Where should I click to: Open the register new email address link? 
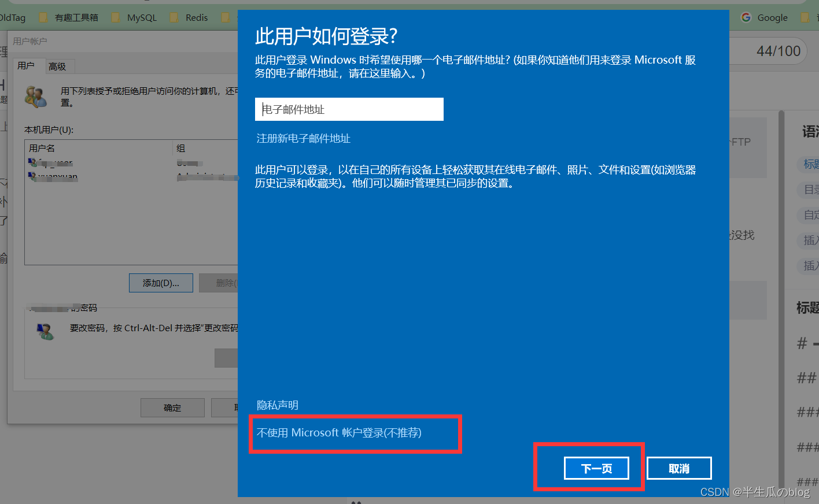[304, 138]
